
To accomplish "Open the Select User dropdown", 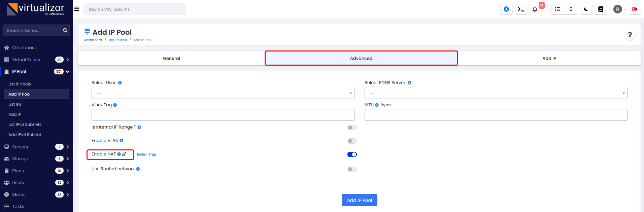I will (223, 93).
